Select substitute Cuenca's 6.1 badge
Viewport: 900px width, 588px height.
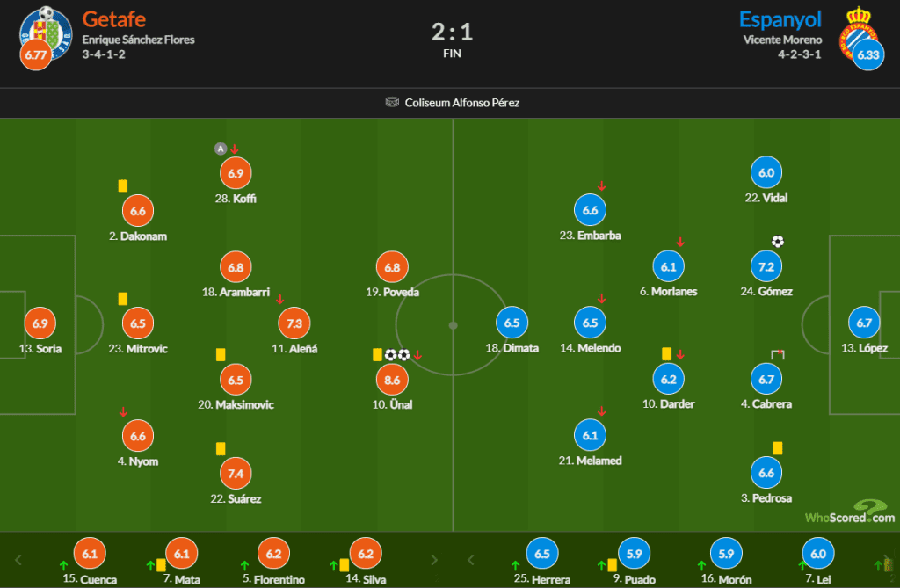[90, 554]
